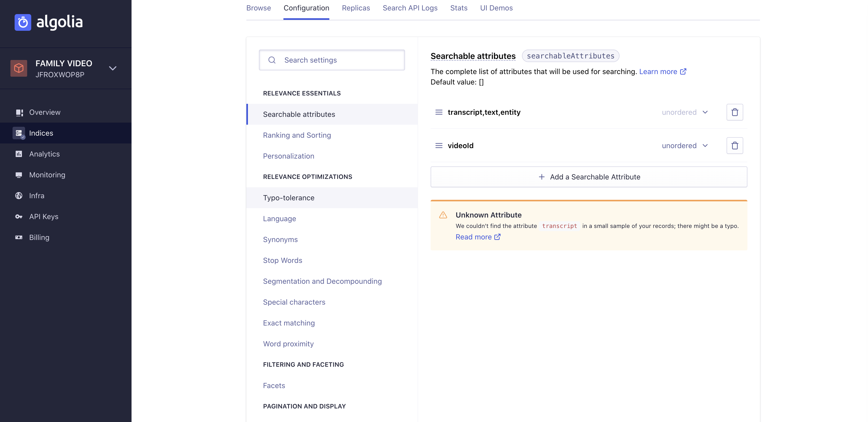Open the Monitoring panel
Screen dimensions: 868x422
pyautogui.click(x=47, y=175)
